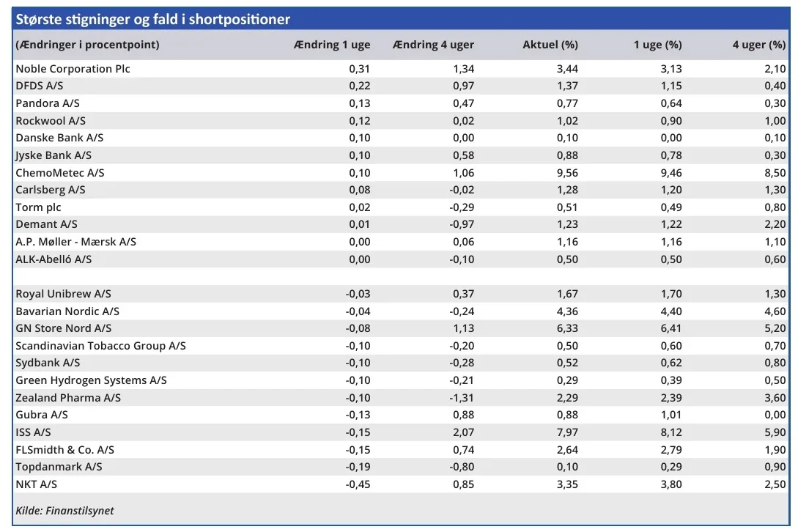
Task: Click the table title 'Største stigninger og fald i shortpositioner'
Action: point(152,19)
